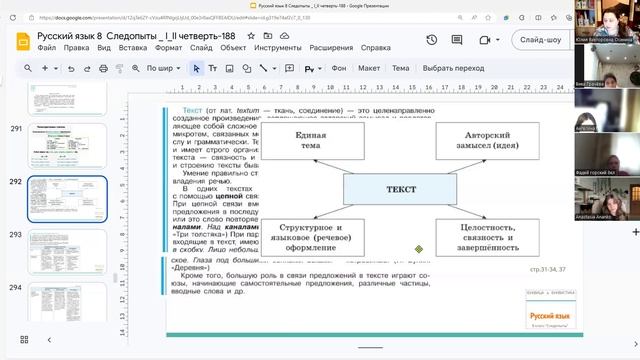The height and width of the screenshot is (360, 640).
Task: Undo the last action
Action: pos(71,69)
